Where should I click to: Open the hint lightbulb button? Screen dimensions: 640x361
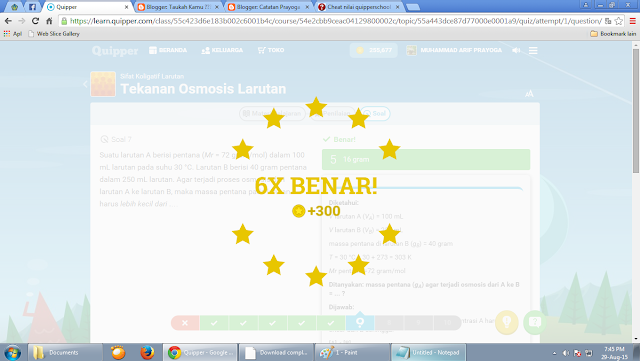[507, 323]
